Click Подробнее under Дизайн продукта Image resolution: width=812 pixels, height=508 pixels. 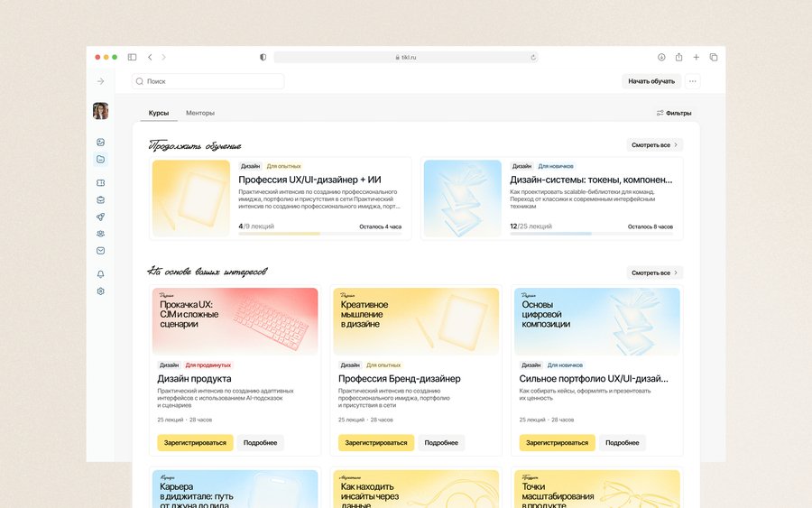point(260,443)
